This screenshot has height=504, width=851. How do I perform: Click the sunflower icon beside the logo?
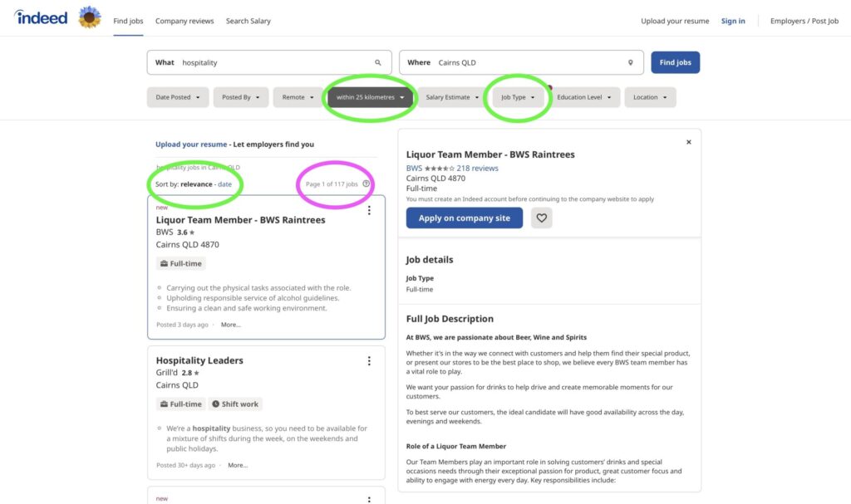pos(90,17)
